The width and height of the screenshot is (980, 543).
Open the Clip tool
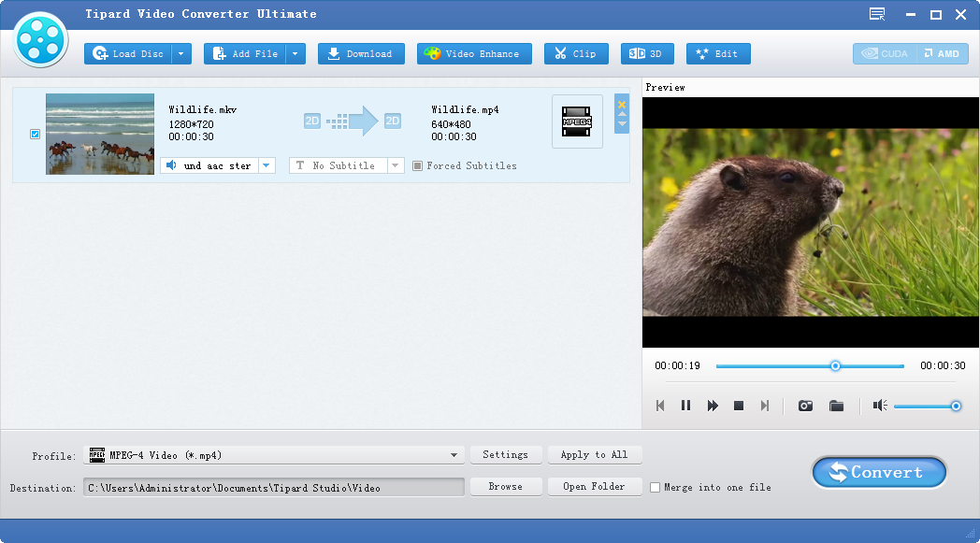coord(576,54)
